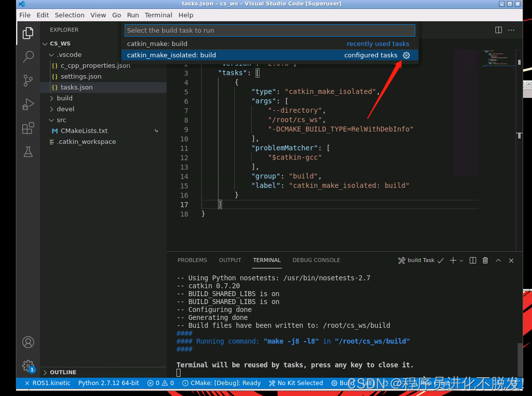Switch to the DEBUG CONSOLE tab
Screen dimensions: 532x396
316,260
